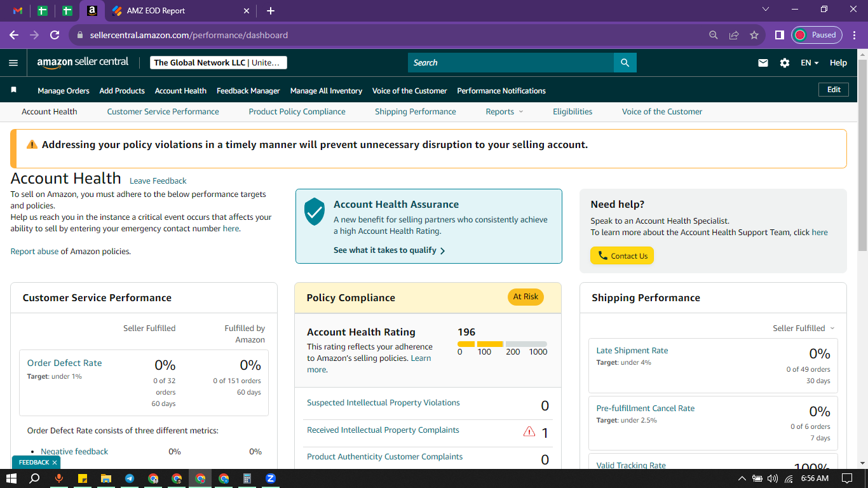Viewport: 868px width, 488px height.
Task: Click the Negative feedback link
Action: [x=74, y=452]
